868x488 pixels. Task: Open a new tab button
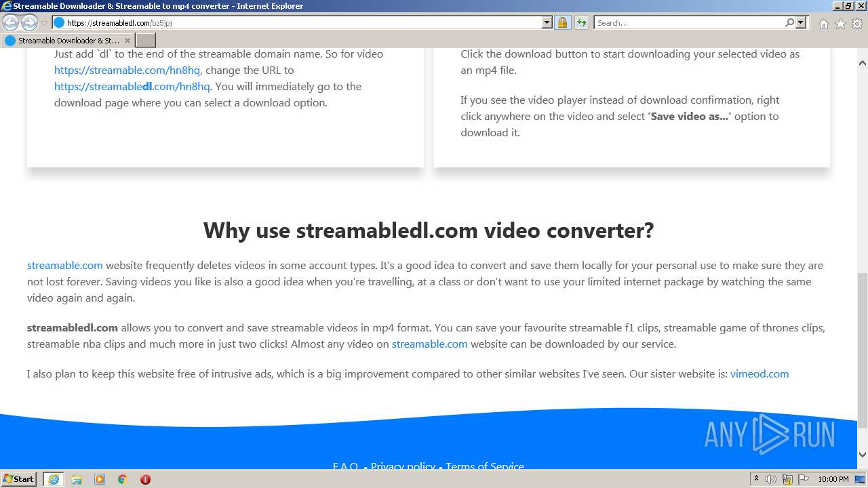point(146,41)
